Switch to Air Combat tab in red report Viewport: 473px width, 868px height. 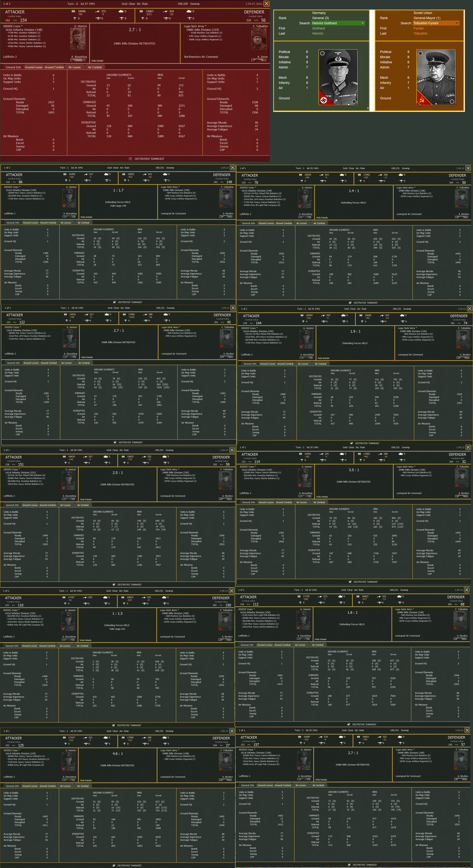tap(95, 67)
